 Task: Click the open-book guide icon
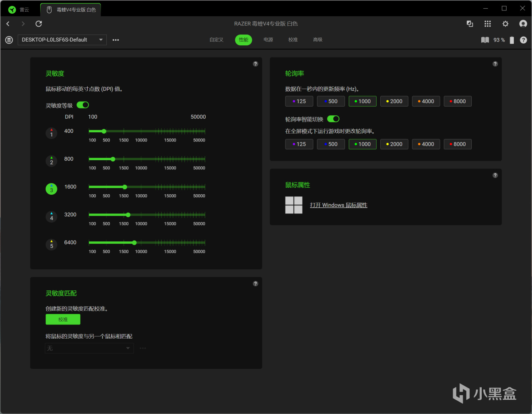click(485, 40)
